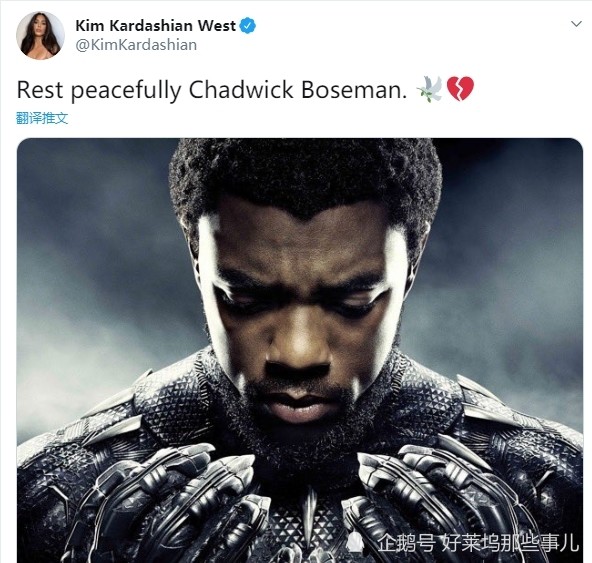This screenshot has width=592, height=563.
Task: Click the name Chadwick Boseman in the tweet
Action: tap(298, 90)
